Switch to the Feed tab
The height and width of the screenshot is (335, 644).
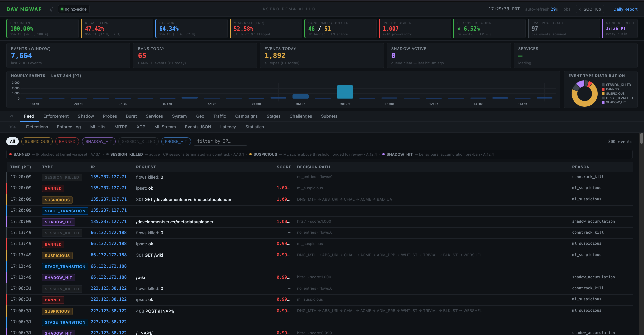(x=29, y=116)
